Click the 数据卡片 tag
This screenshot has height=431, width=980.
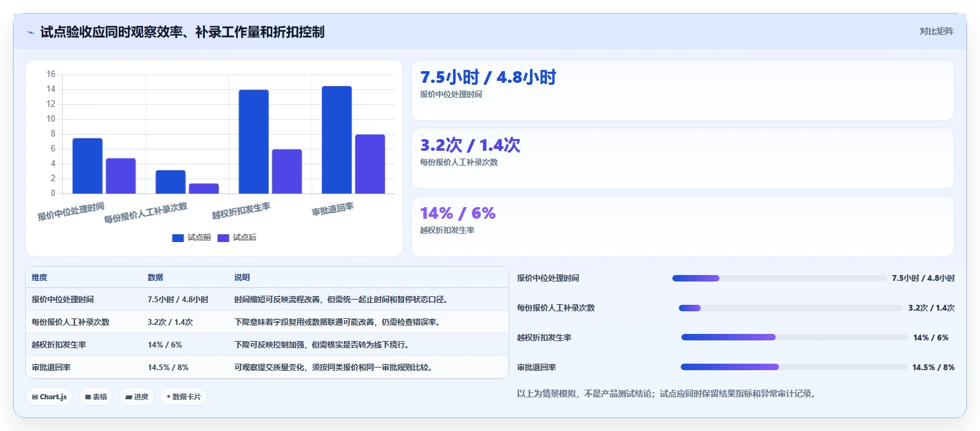pos(184,397)
